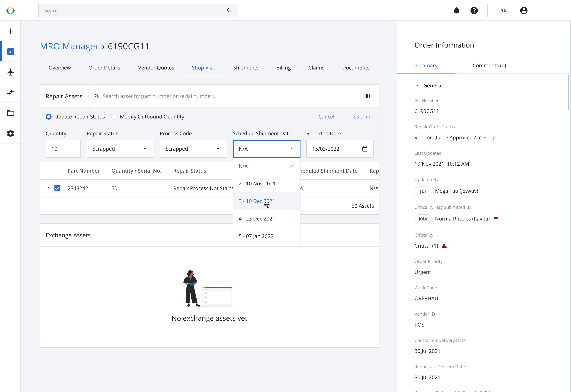Click the KAV badge next to Norma Rhodes
This screenshot has width=571, height=392.
pos(423,219)
